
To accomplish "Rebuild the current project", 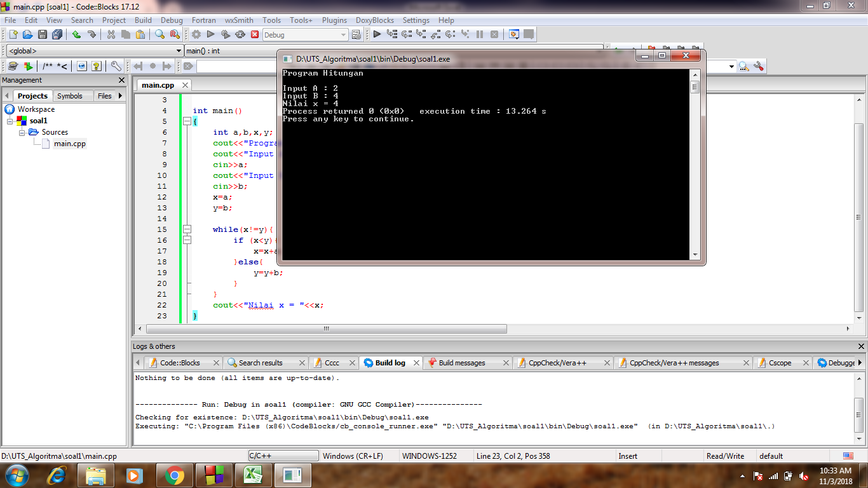I will 240,34.
